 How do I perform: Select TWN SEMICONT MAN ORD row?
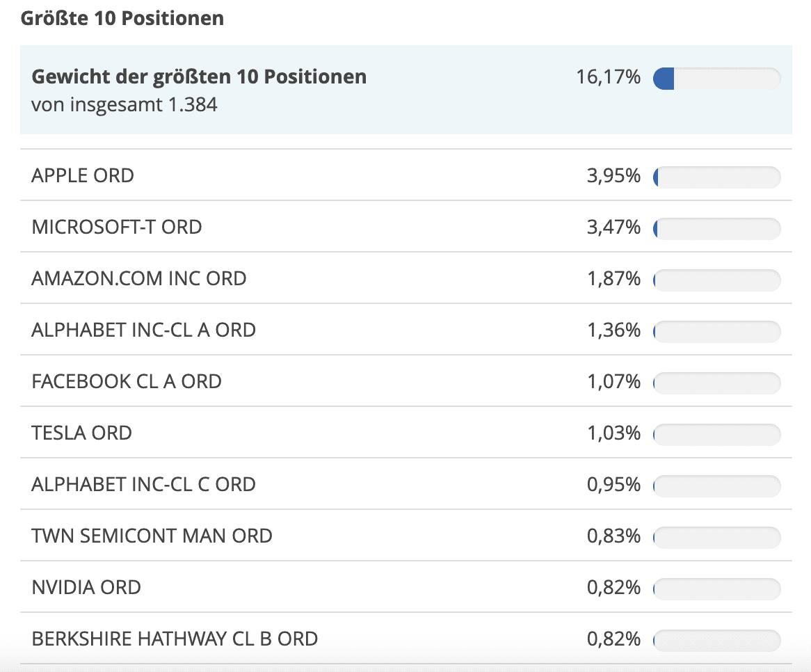(x=152, y=536)
